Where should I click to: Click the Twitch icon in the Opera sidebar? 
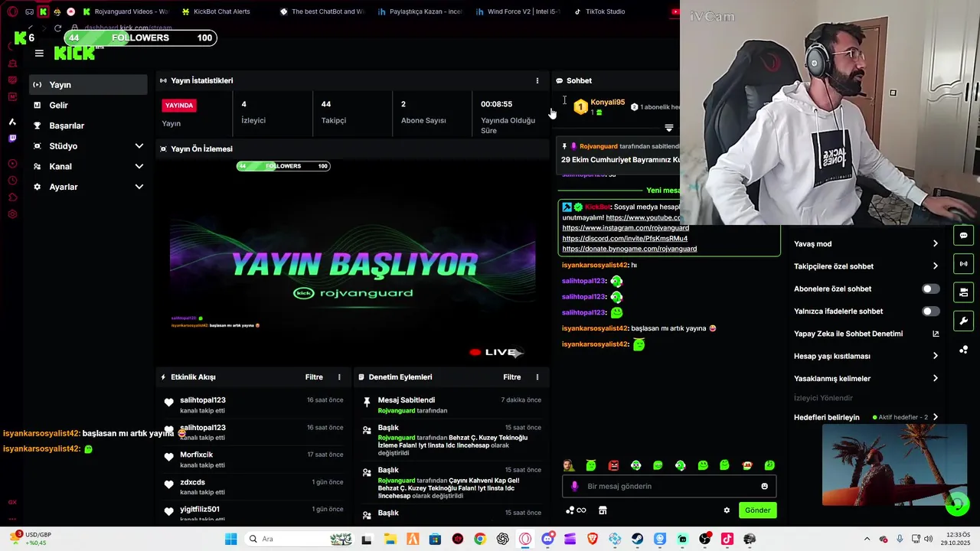12,139
